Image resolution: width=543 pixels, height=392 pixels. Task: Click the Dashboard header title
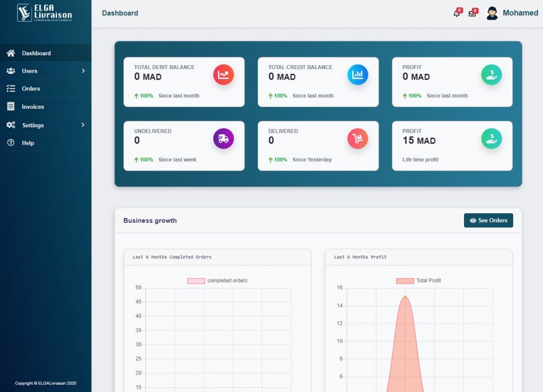pyautogui.click(x=120, y=13)
